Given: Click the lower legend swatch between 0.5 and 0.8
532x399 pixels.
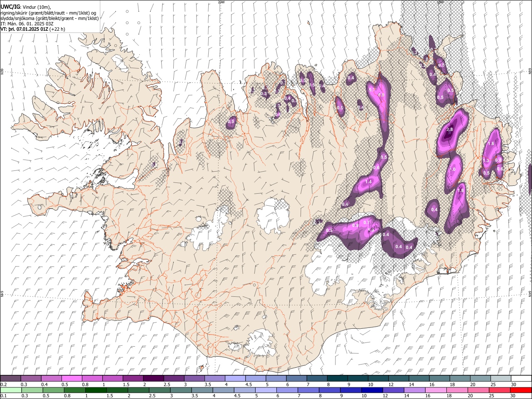Looking at the screenshot, I should [54, 390].
